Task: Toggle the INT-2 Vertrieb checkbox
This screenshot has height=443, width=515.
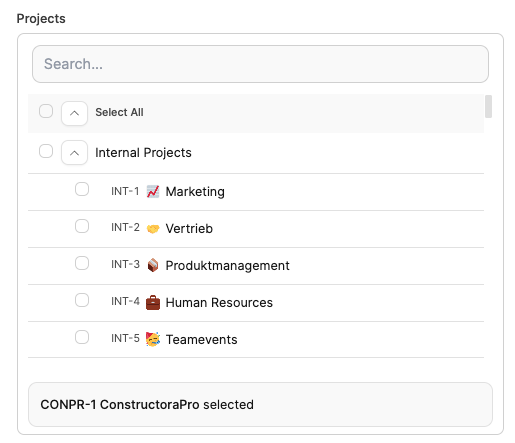Action: 82,226
